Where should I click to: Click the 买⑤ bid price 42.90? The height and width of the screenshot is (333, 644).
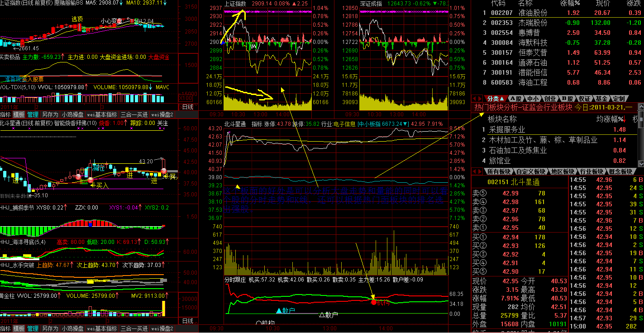pos(510,271)
